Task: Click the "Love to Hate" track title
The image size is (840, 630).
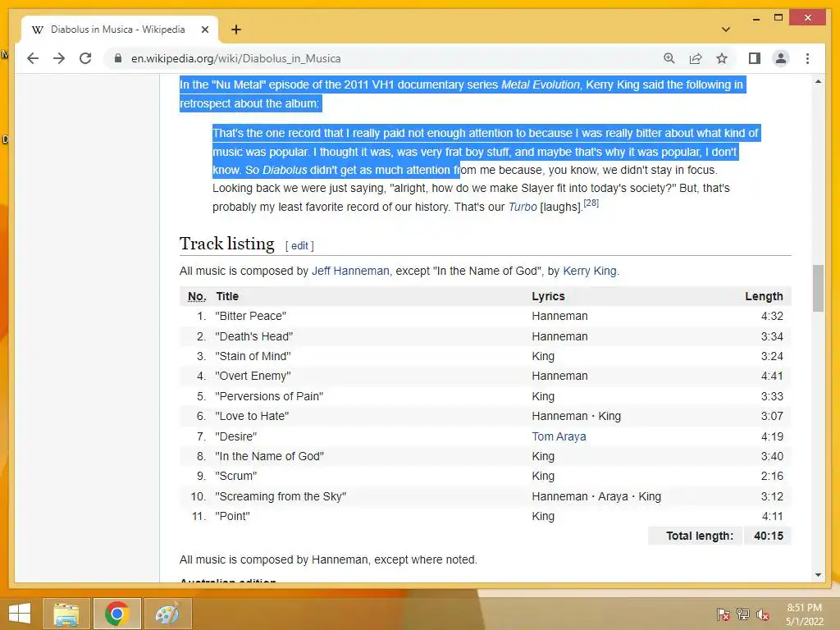Action: (x=252, y=416)
